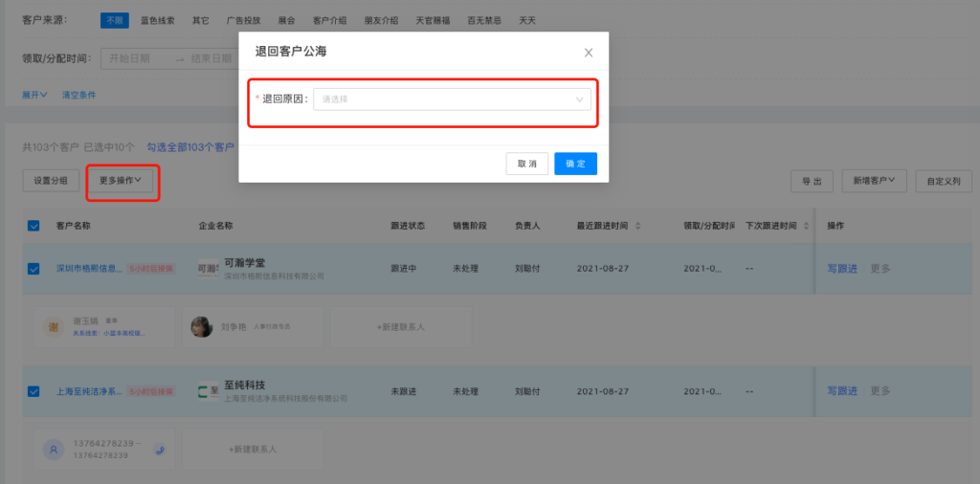This screenshot has width=980, height=484.
Task: Open the 退回原因 dropdown selector
Action: [452, 99]
